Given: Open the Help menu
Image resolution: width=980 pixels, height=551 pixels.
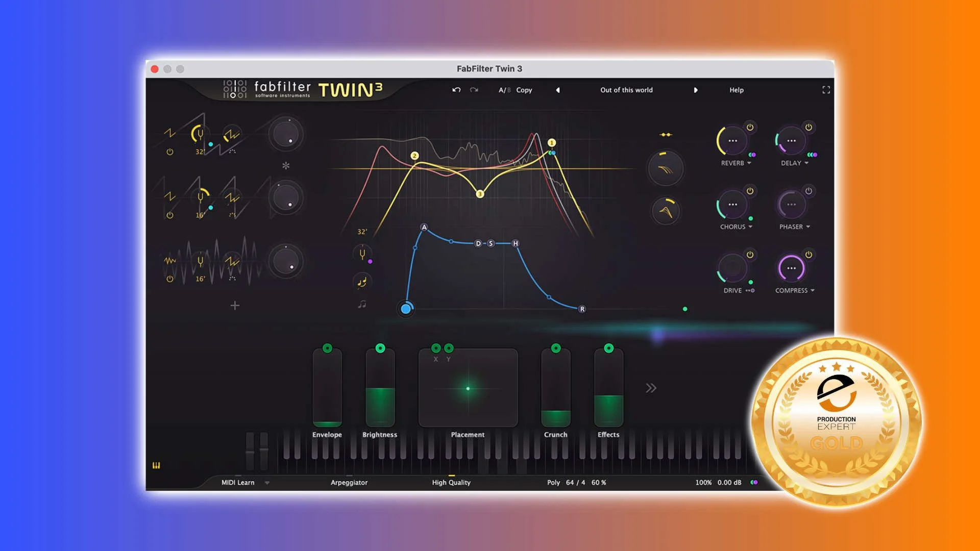Looking at the screenshot, I should coord(737,90).
